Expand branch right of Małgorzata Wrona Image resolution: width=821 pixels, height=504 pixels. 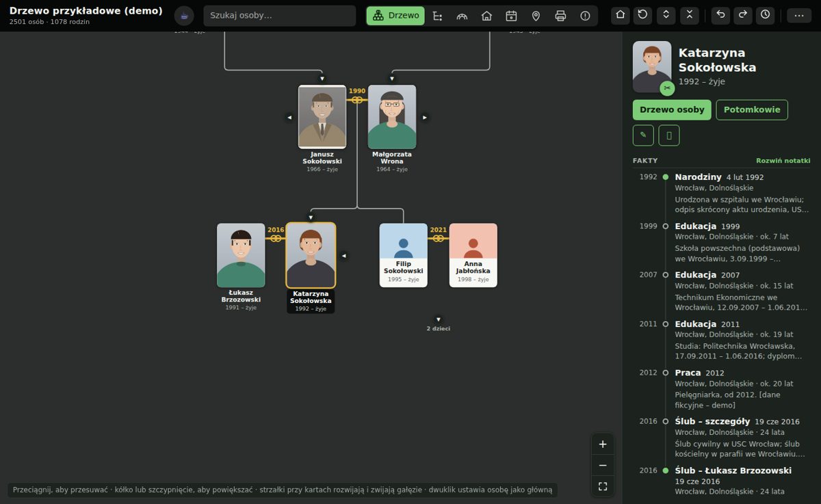point(425,118)
